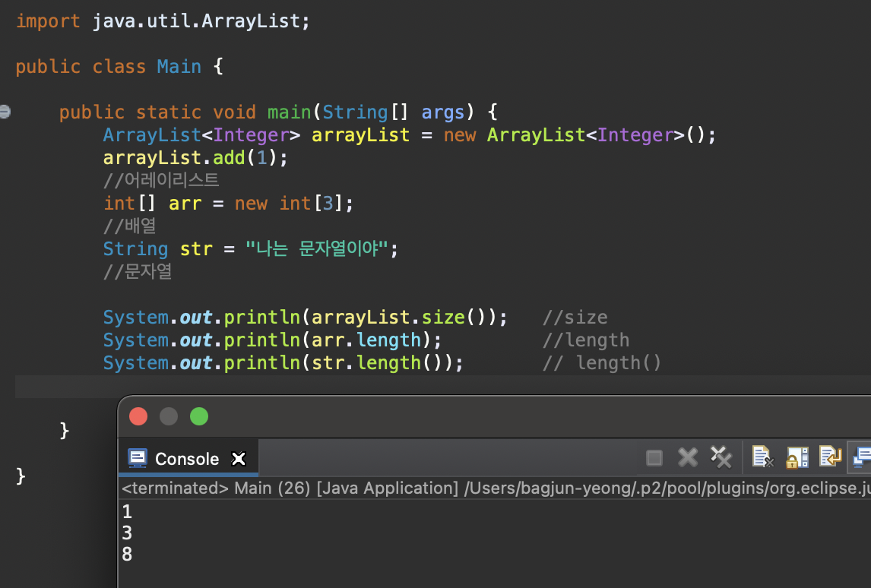871x588 pixels.
Task: Click the gray minimize window button
Action: tap(168, 416)
